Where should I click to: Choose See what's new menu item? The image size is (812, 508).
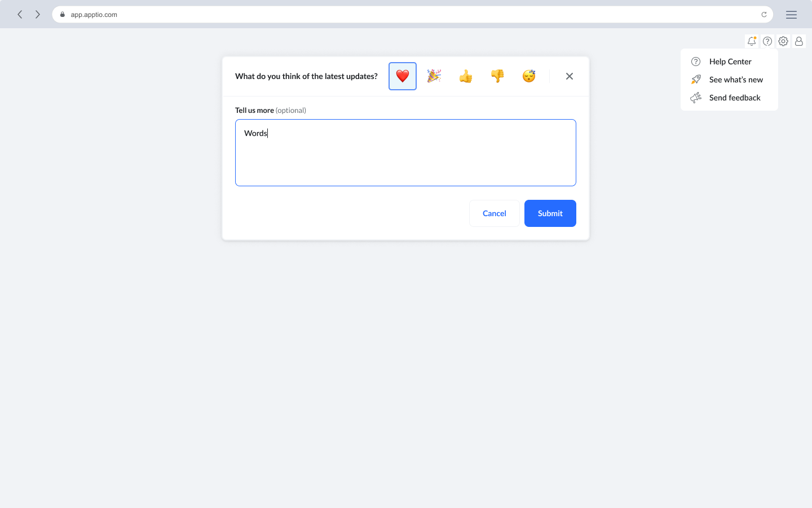point(735,80)
